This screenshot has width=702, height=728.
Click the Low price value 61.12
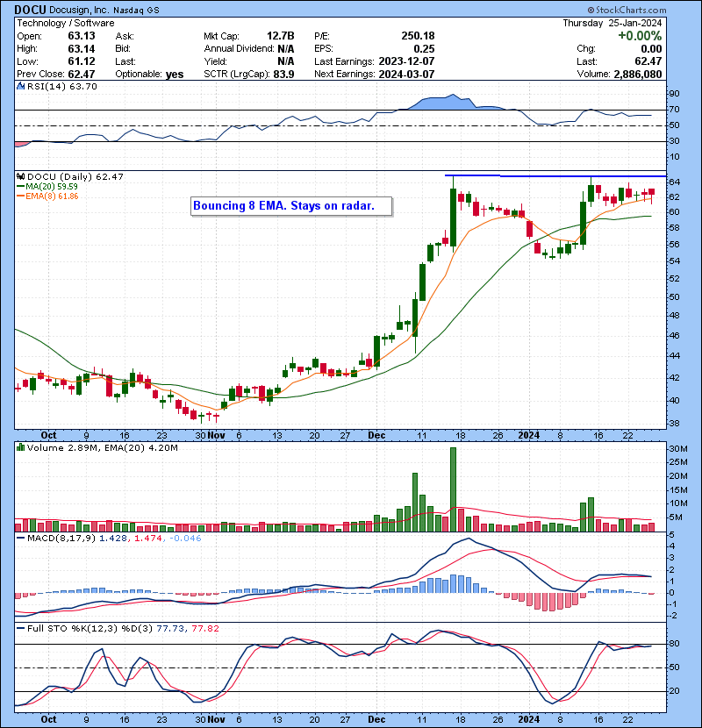[82, 61]
